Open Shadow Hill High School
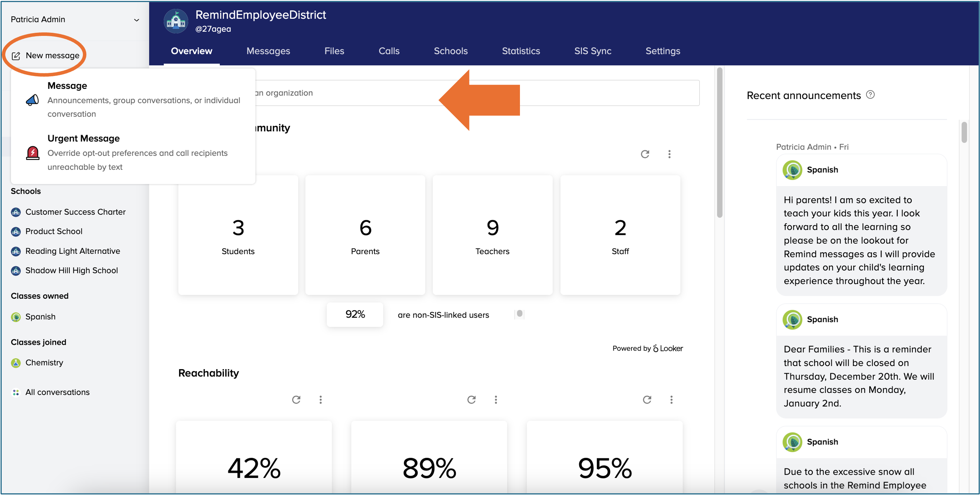 coord(71,271)
